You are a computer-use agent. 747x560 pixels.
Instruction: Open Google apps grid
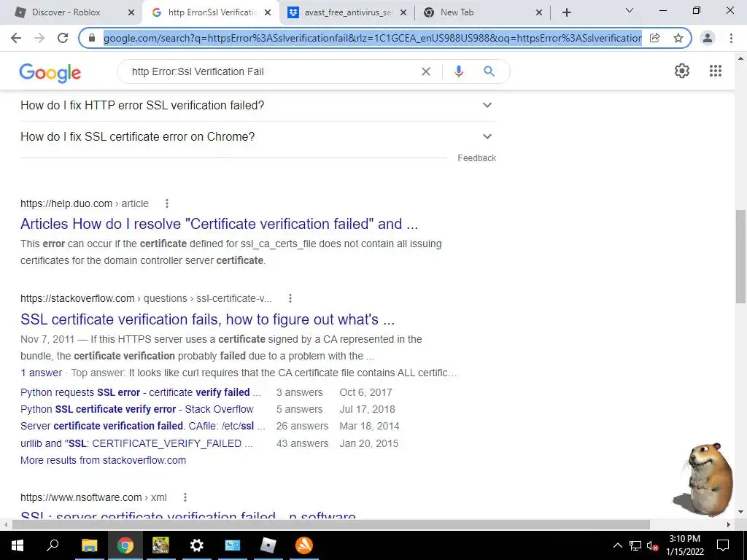tap(716, 71)
